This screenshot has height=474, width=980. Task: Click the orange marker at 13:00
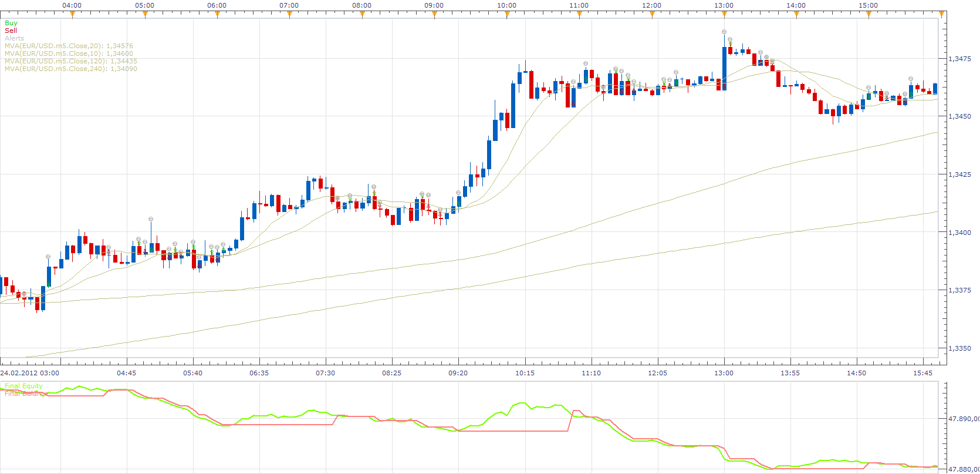[724, 15]
